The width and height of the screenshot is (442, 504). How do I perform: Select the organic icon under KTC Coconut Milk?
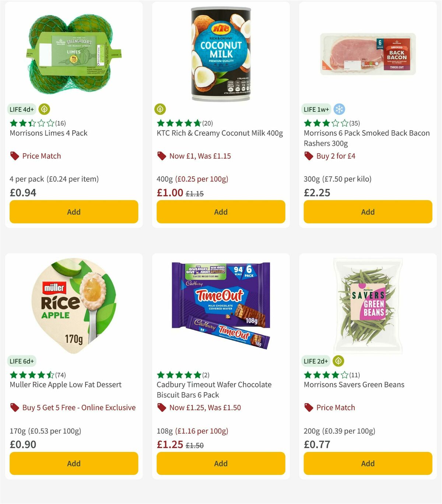(x=159, y=109)
